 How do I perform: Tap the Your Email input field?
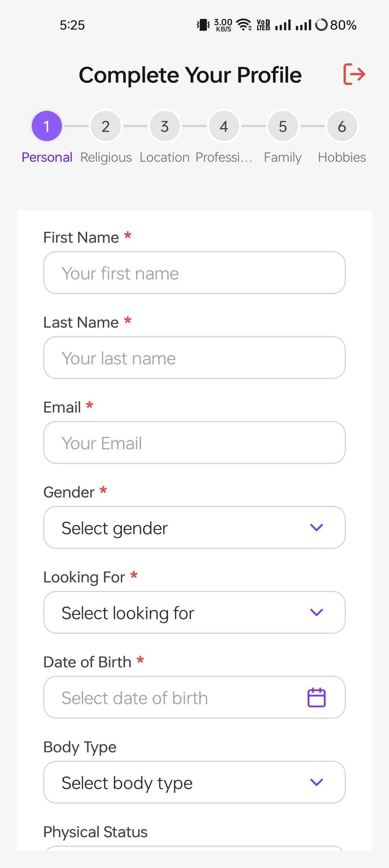tap(194, 443)
